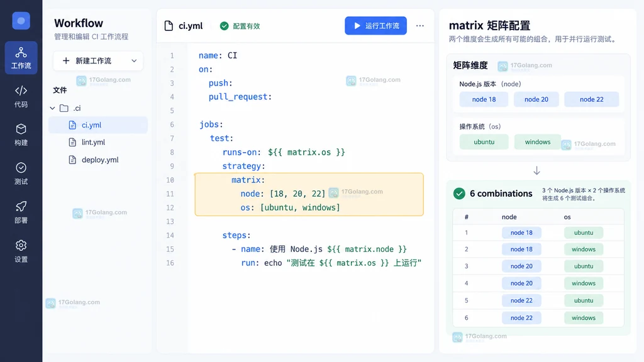Click the 新建工作流 button
The width and height of the screenshot is (644, 362).
click(x=97, y=61)
